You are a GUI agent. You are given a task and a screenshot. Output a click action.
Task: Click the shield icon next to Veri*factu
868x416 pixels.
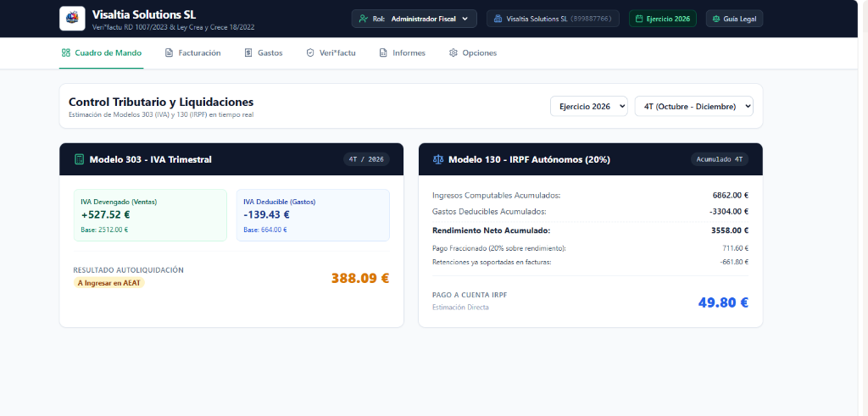click(310, 53)
